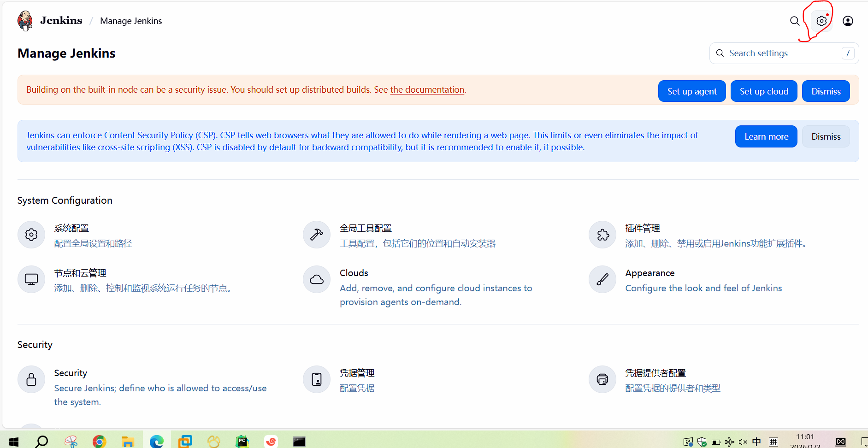
Task: Open 节点和云管理 page
Action: click(x=80, y=273)
